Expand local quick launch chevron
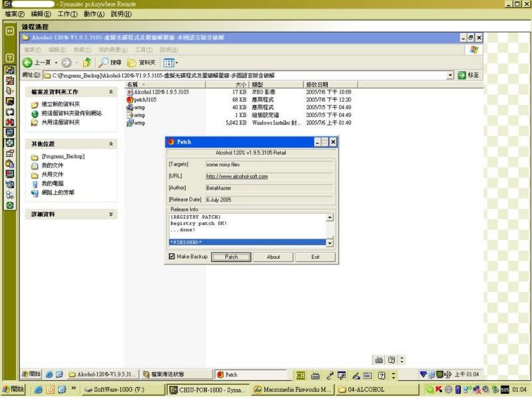 click(x=73, y=389)
